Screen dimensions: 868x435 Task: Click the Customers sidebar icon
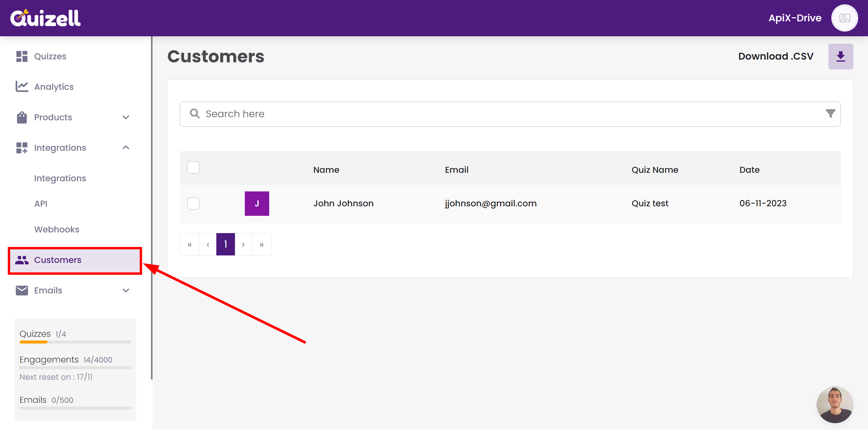click(22, 260)
